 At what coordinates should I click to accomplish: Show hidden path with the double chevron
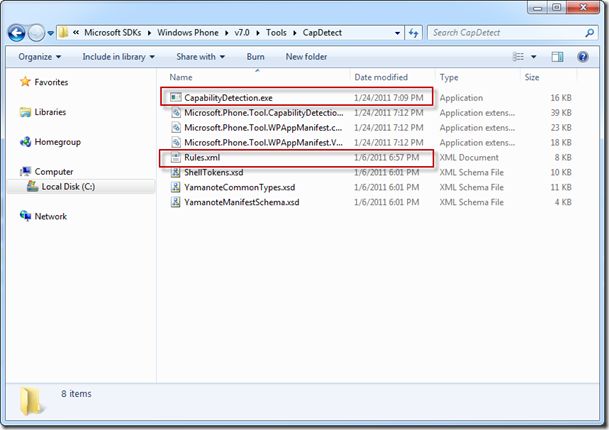click(x=76, y=33)
